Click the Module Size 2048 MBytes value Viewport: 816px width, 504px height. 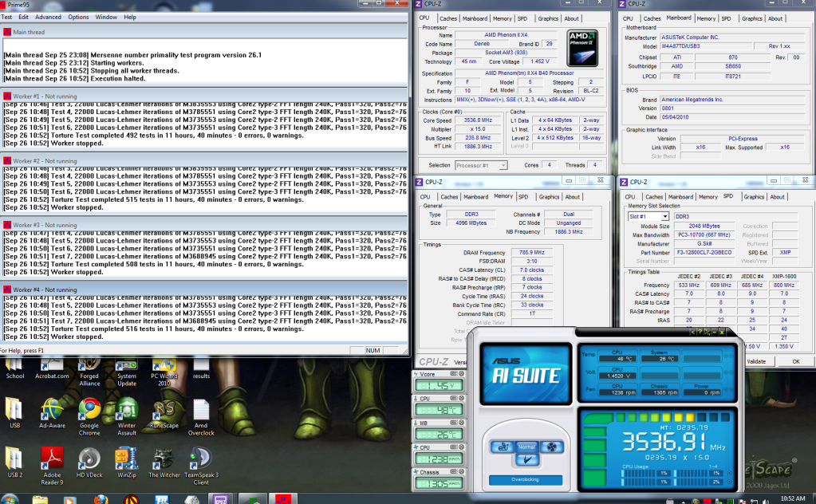tap(704, 226)
